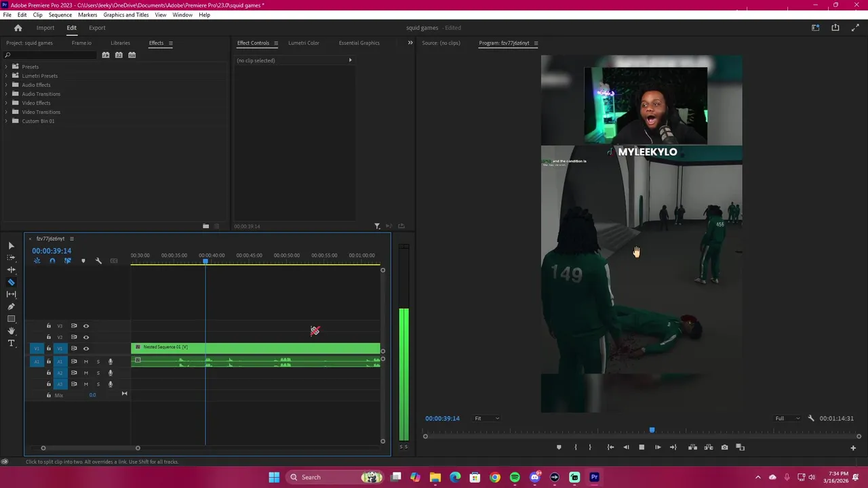Click the Lift button

click(x=692, y=447)
